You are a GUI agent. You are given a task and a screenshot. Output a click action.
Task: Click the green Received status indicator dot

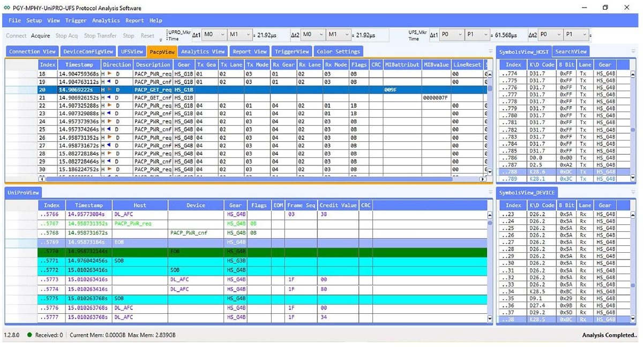29,335
